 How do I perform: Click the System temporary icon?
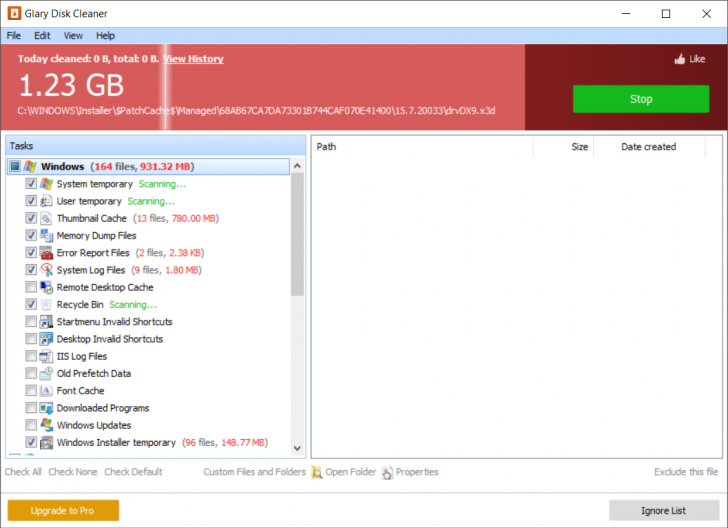pyautogui.click(x=46, y=184)
